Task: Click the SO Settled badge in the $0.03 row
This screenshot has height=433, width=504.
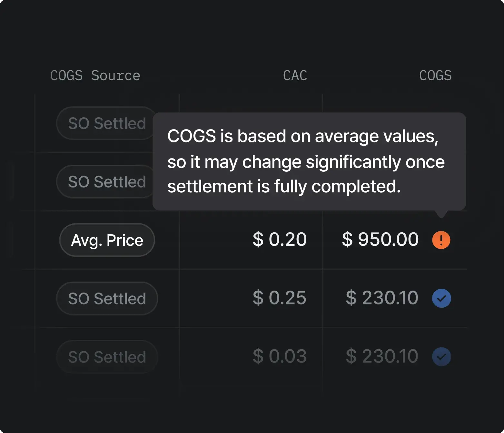Action: pyautogui.click(x=107, y=357)
